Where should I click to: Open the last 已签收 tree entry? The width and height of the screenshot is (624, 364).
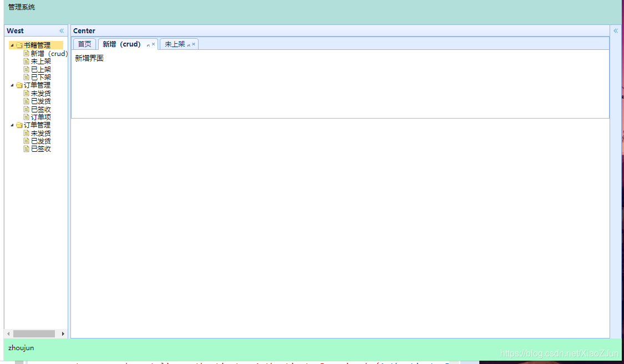coord(41,148)
